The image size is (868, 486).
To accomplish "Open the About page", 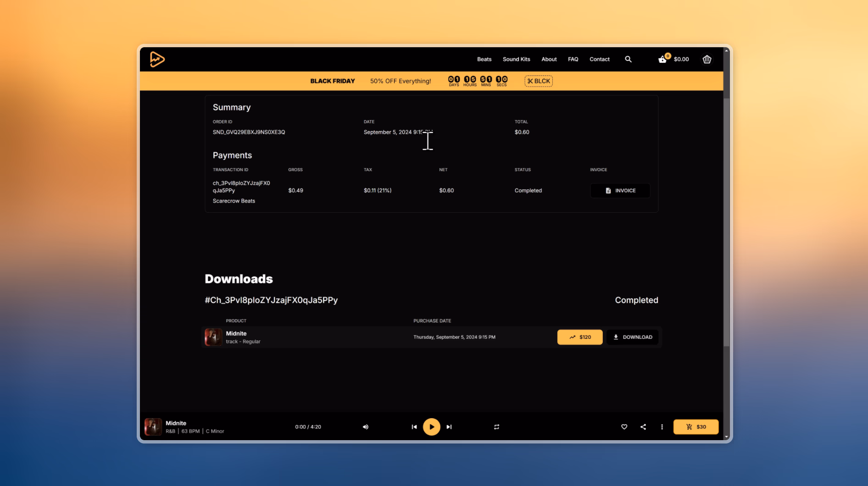I will pos(549,59).
